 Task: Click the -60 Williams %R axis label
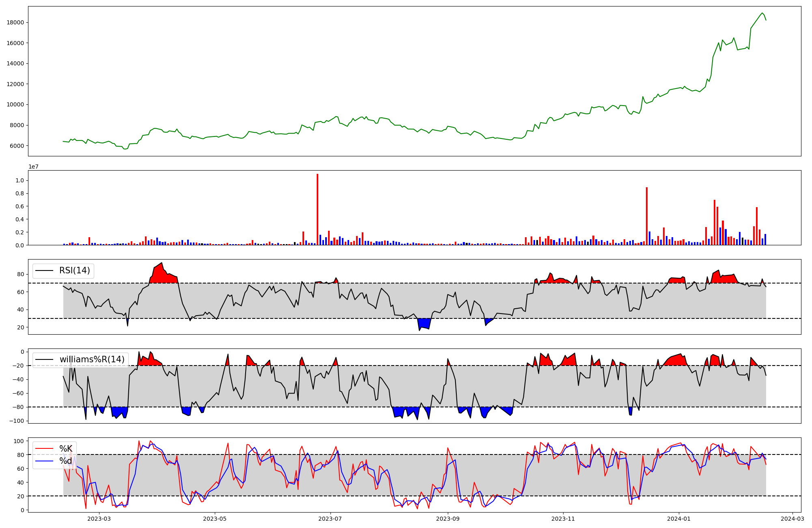[x=18, y=393]
